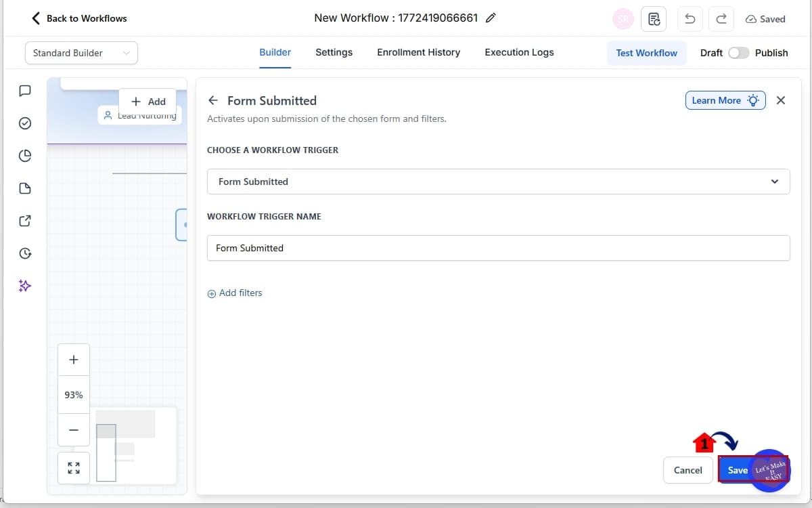Open the history clock icon in sidebar
This screenshot has height=508, width=812.
[x=24, y=253]
